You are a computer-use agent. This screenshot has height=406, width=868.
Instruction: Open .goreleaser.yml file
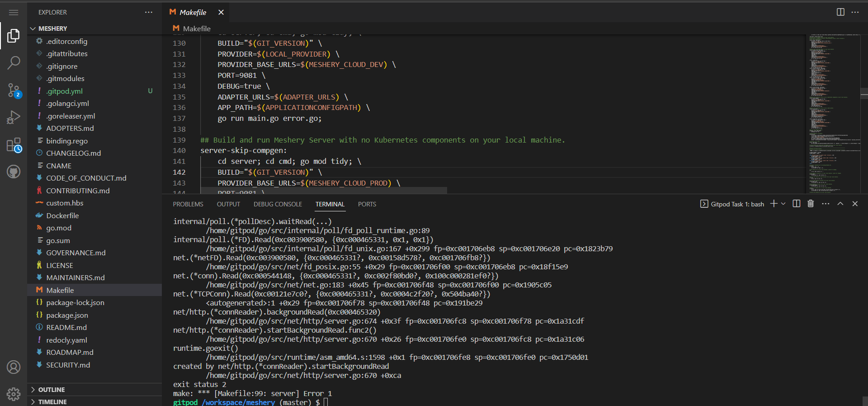(x=94, y=116)
